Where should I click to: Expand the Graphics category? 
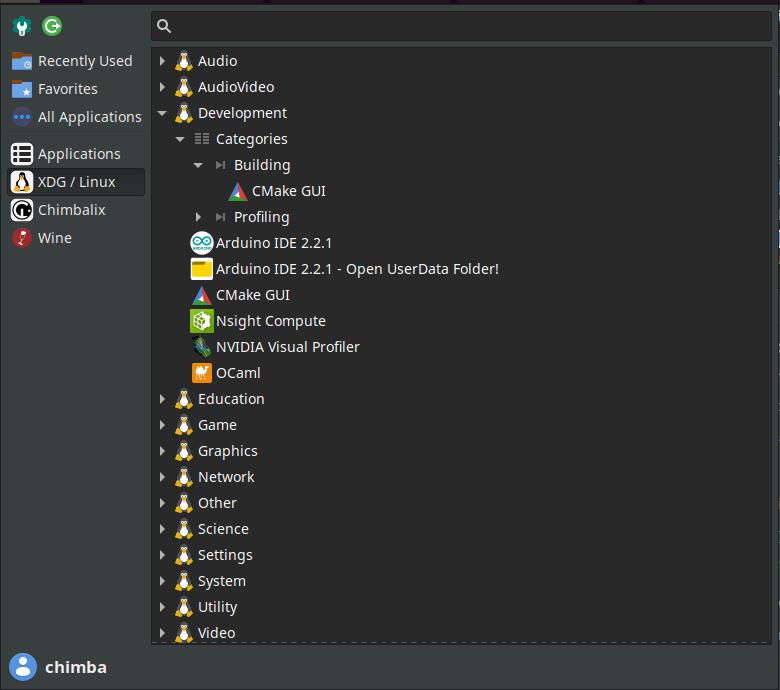click(162, 451)
